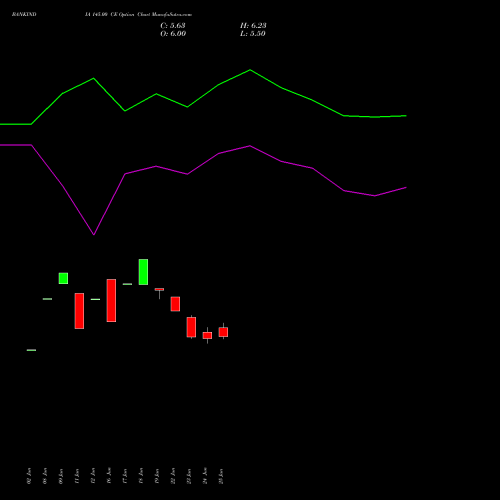The height and width of the screenshot is (500, 500).
Task: Click the open value O: 6.00
Action: click(x=173, y=34)
